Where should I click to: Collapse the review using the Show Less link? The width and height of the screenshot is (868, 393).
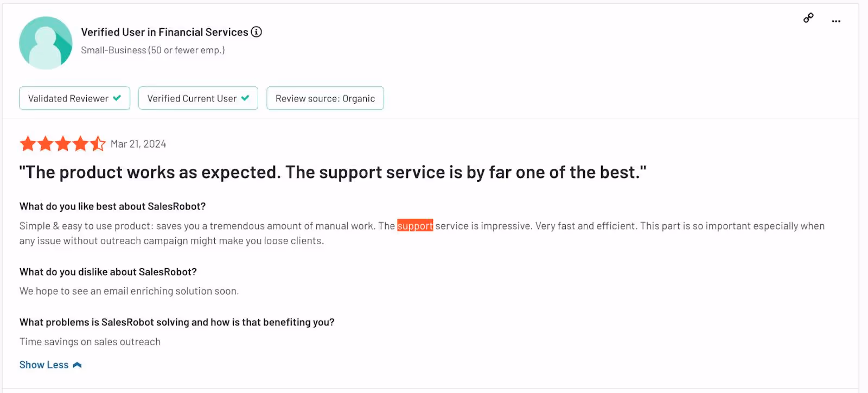[x=43, y=364]
